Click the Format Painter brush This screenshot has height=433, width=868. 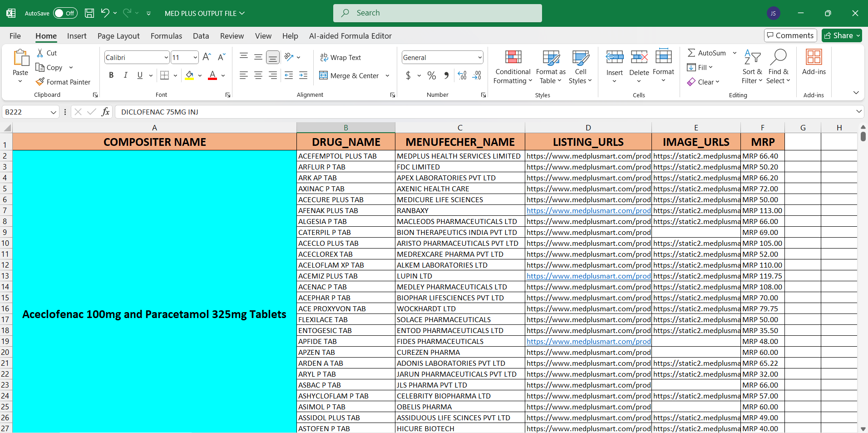click(x=40, y=82)
